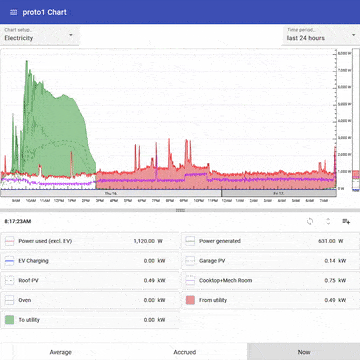Click the EV Charging label
360x360 pixels.
[33, 261]
